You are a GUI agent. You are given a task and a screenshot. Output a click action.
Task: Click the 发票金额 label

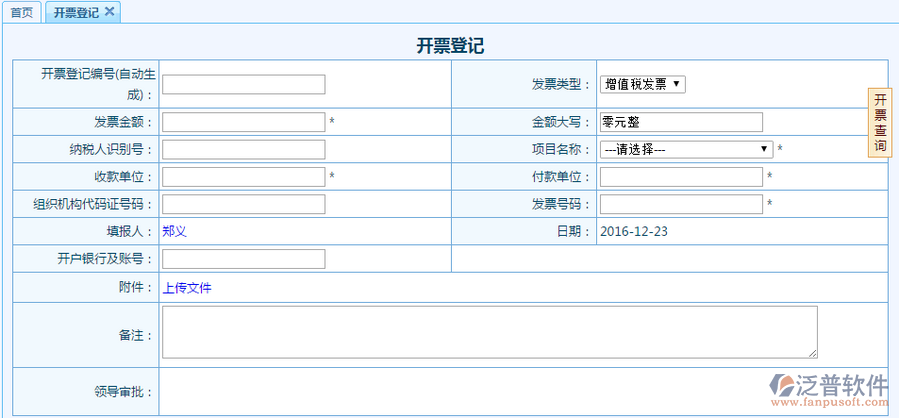tap(123, 122)
